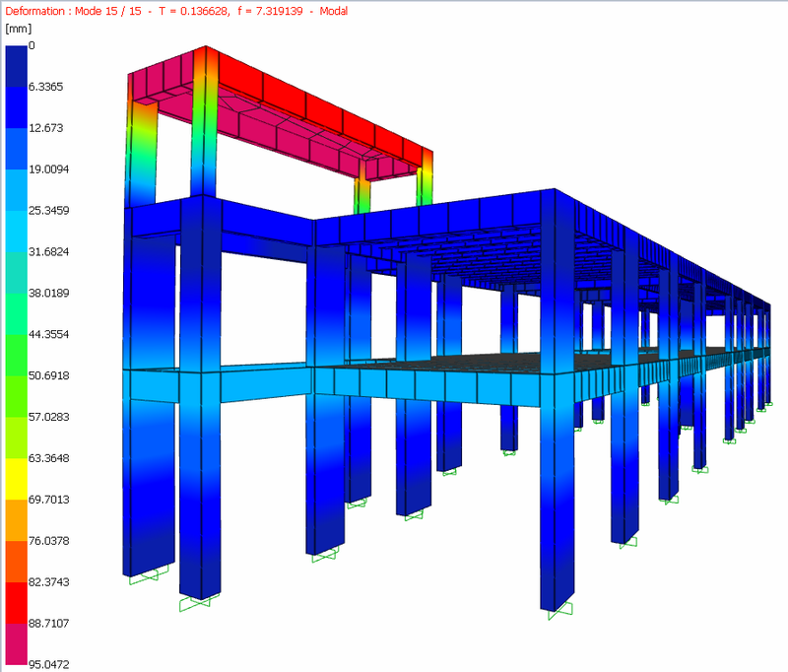Select the light-blue first floor beam
This screenshot has height=672, width=788.
[x=427, y=386]
